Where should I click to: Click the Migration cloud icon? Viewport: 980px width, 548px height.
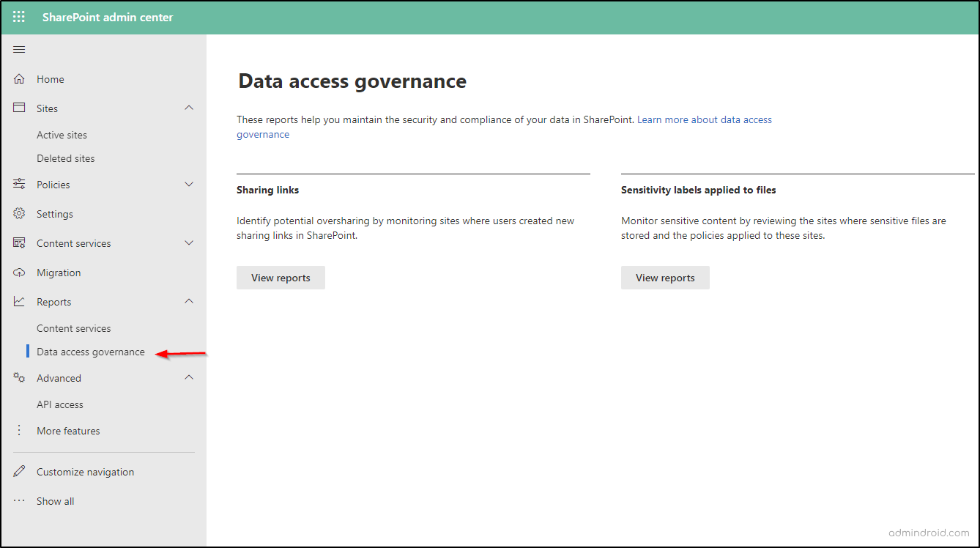[x=19, y=273]
